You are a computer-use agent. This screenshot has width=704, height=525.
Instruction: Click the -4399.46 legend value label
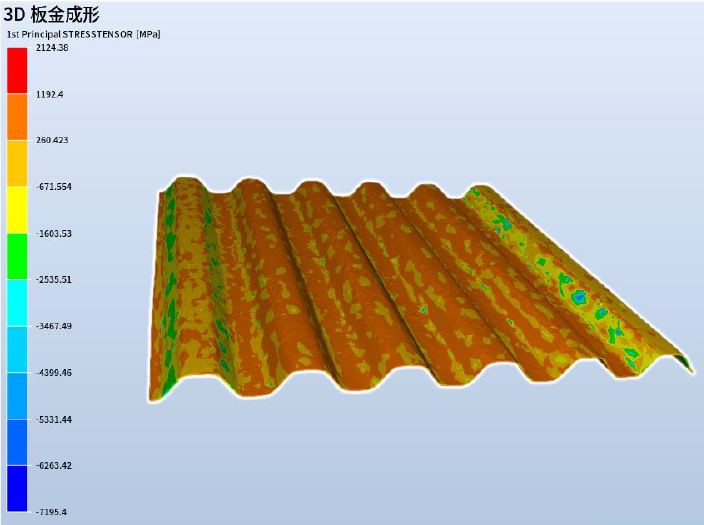53,372
